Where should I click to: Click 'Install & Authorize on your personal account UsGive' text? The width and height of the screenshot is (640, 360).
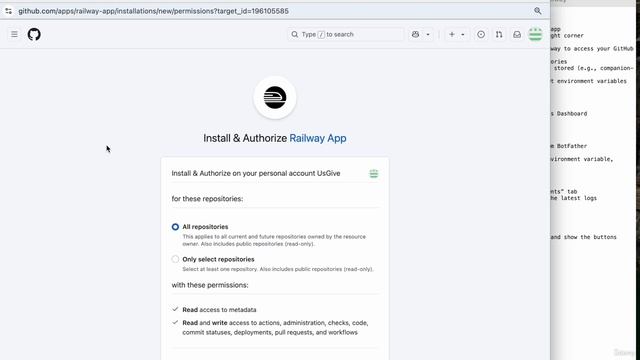click(256, 173)
